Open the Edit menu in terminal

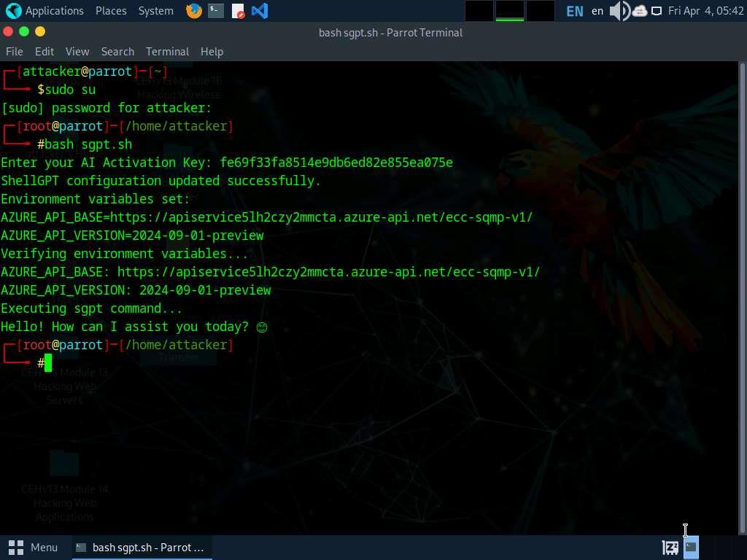[44, 52]
